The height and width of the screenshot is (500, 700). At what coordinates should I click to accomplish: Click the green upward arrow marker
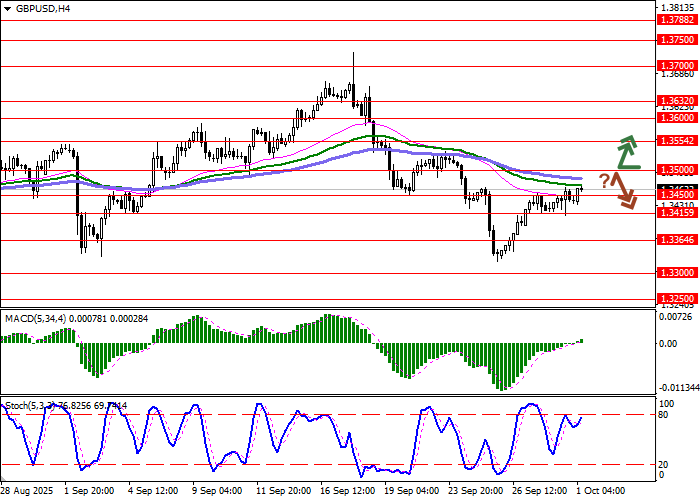tap(627, 151)
